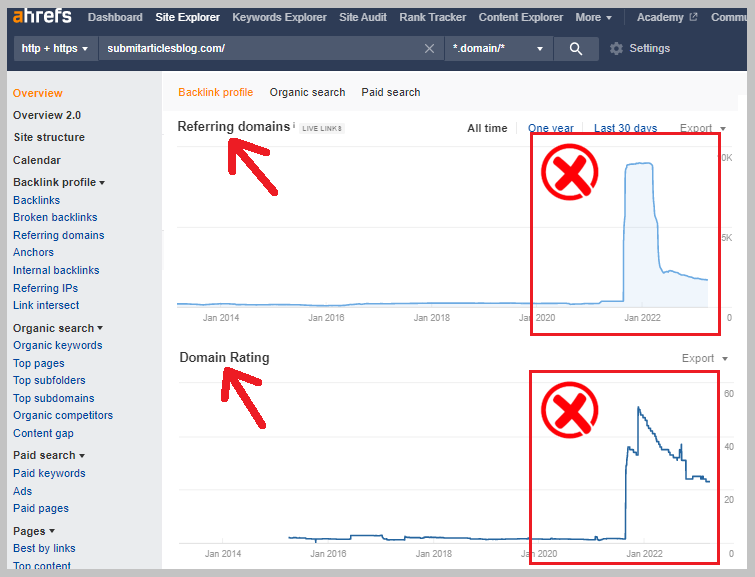755x577 pixels.
Task: Open Domain Rating Export dropdown
Action: (x=704, y=358)
